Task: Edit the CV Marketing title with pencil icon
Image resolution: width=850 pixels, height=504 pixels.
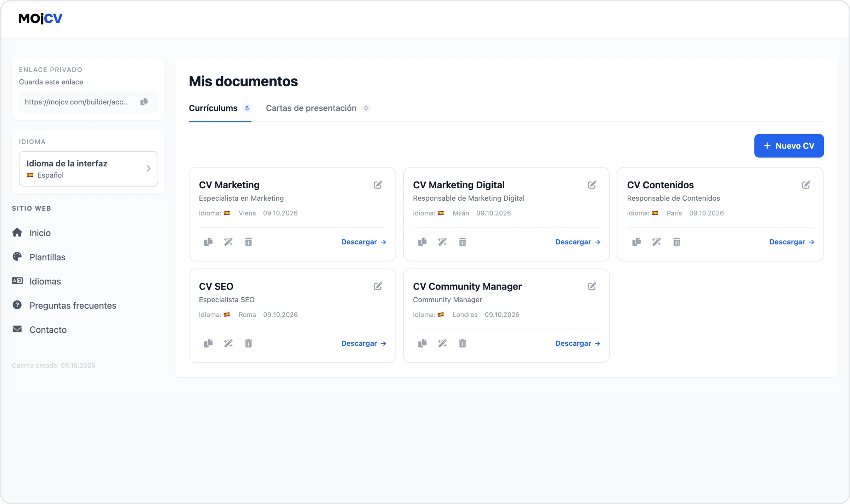Action: [x=378, y=185]
